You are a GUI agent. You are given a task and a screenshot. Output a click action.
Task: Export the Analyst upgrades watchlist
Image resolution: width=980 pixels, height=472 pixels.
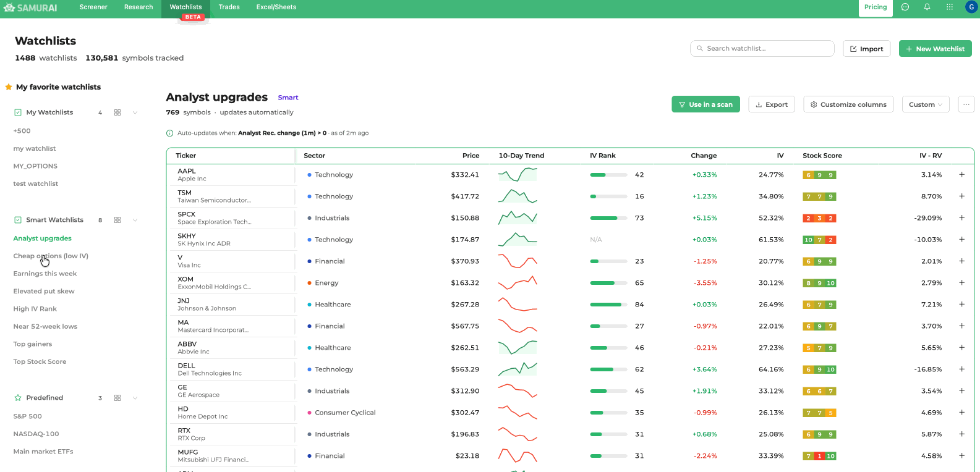click(772, 104)
